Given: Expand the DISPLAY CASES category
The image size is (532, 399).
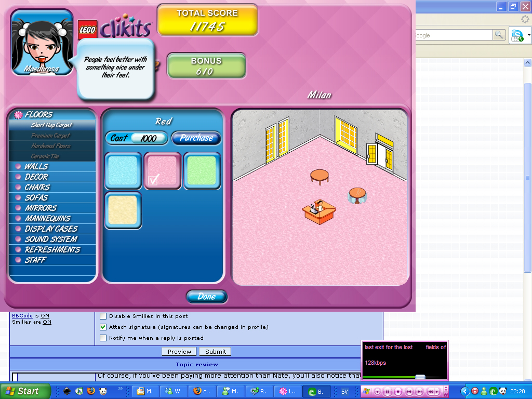Looking at the screenshot, I should click(x=52, y=229).
